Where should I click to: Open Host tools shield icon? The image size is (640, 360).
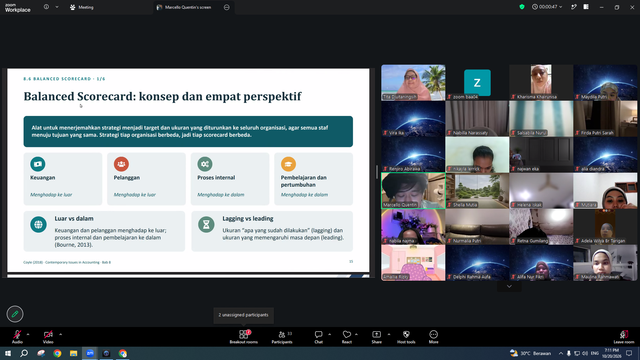pyautogui.click(x=406, y=337)
